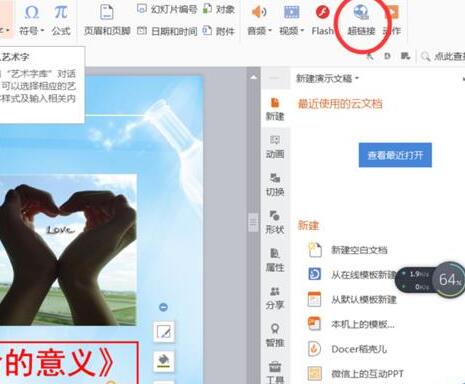This screenshot has height=384, width=465.
Task: Expand the 视频 dropdown arrow
Action: tap(302, 31)
